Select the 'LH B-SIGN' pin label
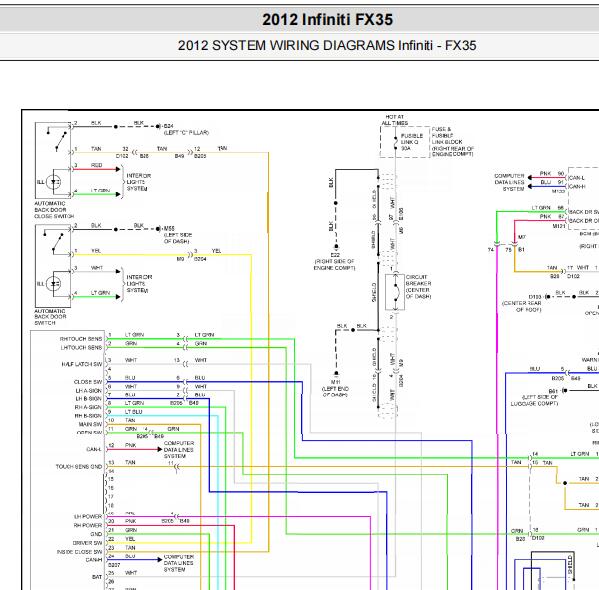 tap(89, 399)
